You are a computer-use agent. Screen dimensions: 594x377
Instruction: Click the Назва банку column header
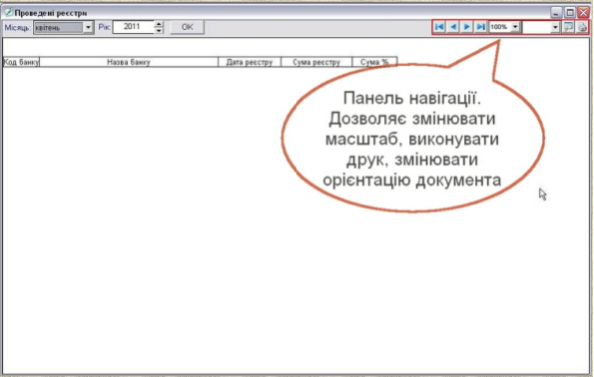[129, 62]
